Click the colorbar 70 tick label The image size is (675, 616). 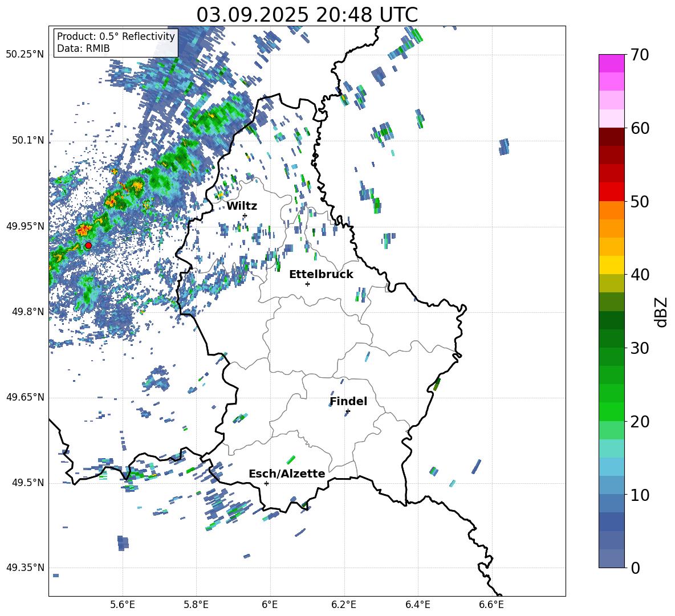(640, 55)
